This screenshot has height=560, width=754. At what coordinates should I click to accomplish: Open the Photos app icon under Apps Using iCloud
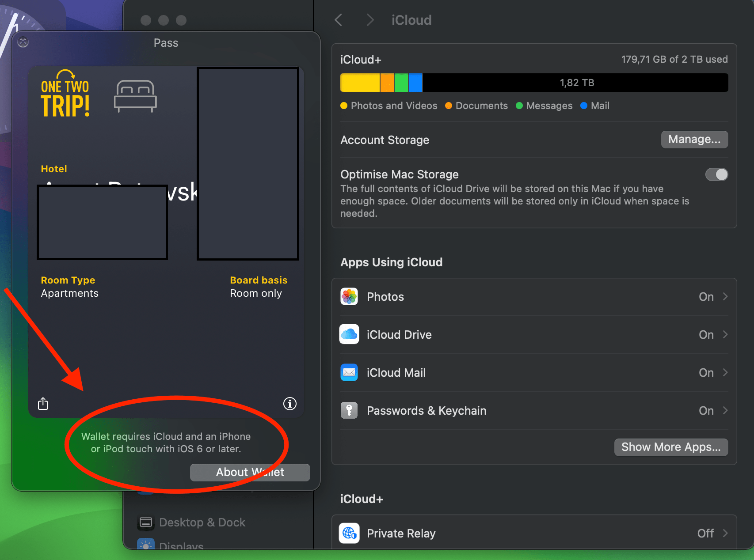(349, 296)
